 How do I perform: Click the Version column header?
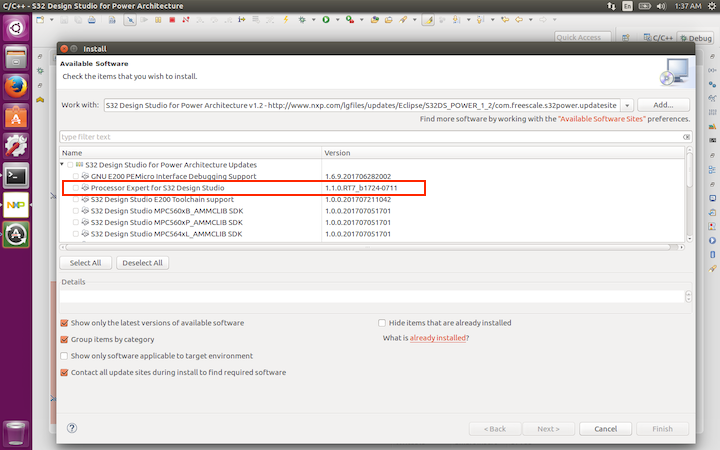point(503,153)
